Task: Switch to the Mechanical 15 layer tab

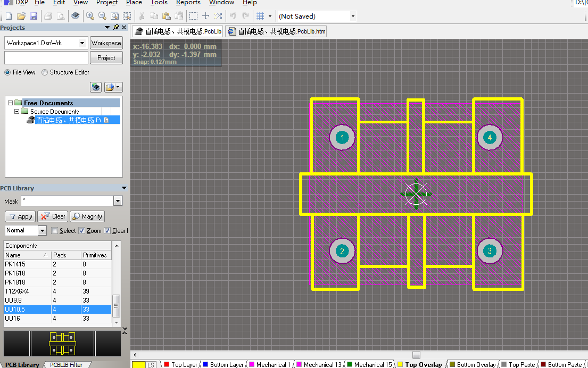Action: click(x=370, y=365)
